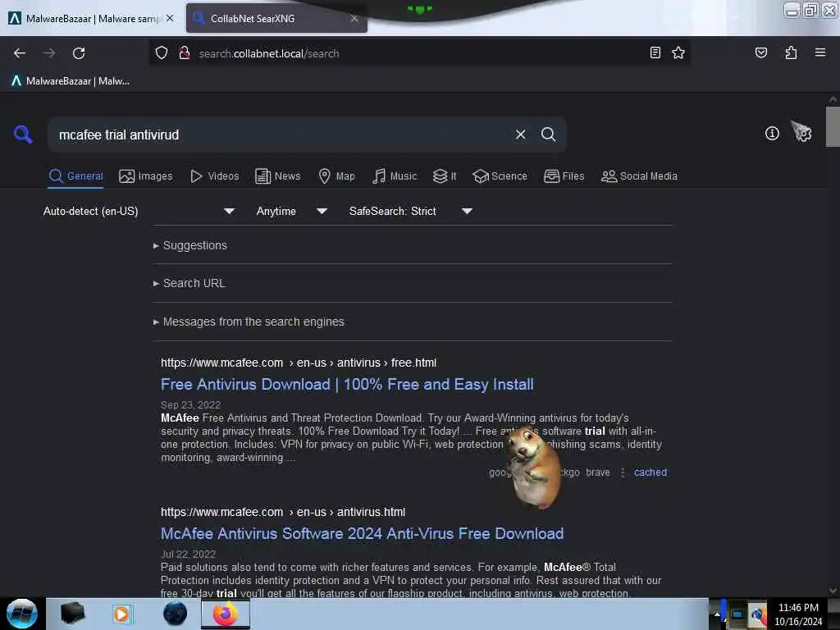This screenshot has width=840, height=630.
Task: Close the MalwareBazaar tab
Action: (x=170, y=18)
